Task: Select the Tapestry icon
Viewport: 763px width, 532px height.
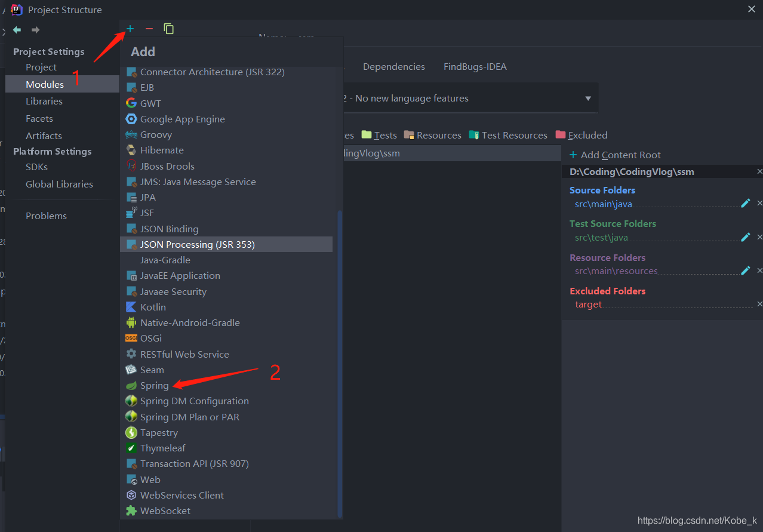Action: click(131, 432)
